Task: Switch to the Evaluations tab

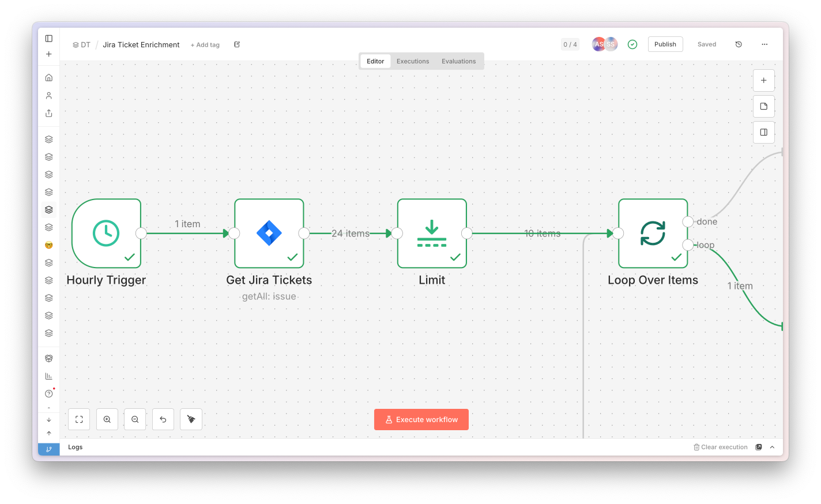Action: [459, 61]
